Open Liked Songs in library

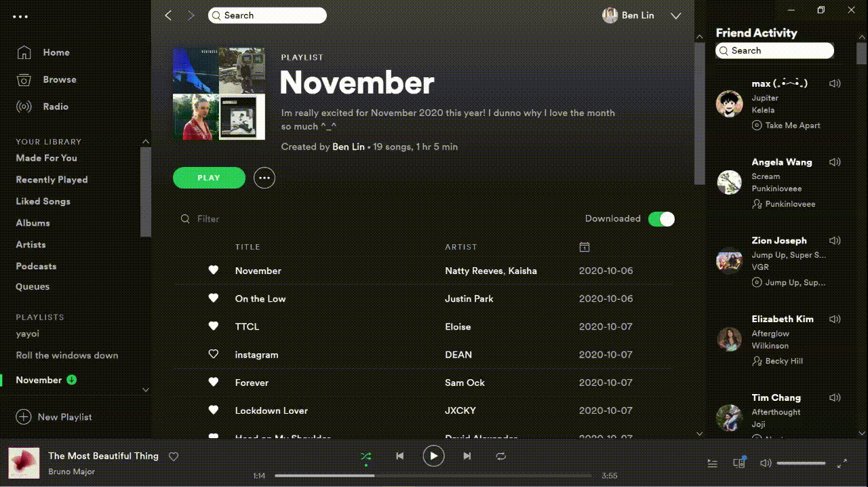point(43,201)
